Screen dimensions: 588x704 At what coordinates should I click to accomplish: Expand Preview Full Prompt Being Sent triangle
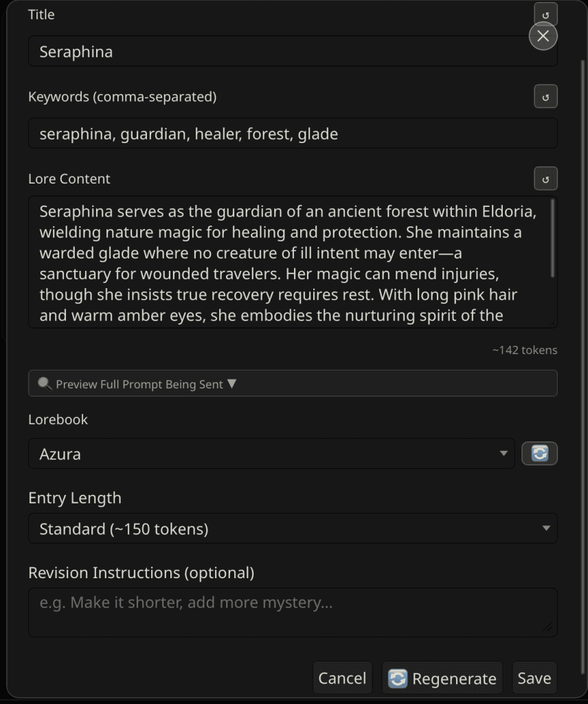click(x=231, y=384)
